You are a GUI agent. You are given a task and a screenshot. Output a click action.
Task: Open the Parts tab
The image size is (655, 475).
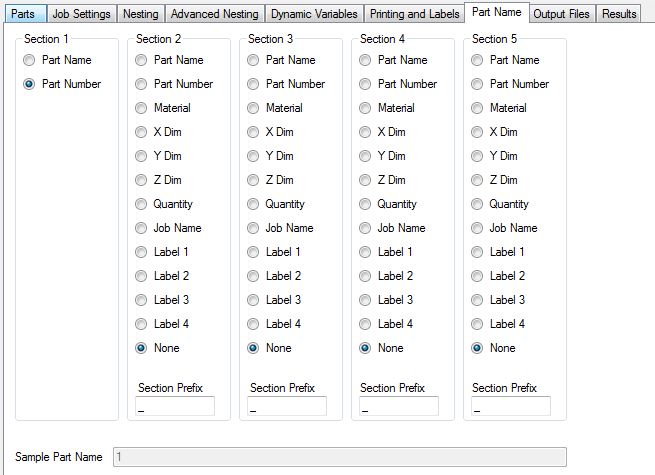[x=23, y=14]
